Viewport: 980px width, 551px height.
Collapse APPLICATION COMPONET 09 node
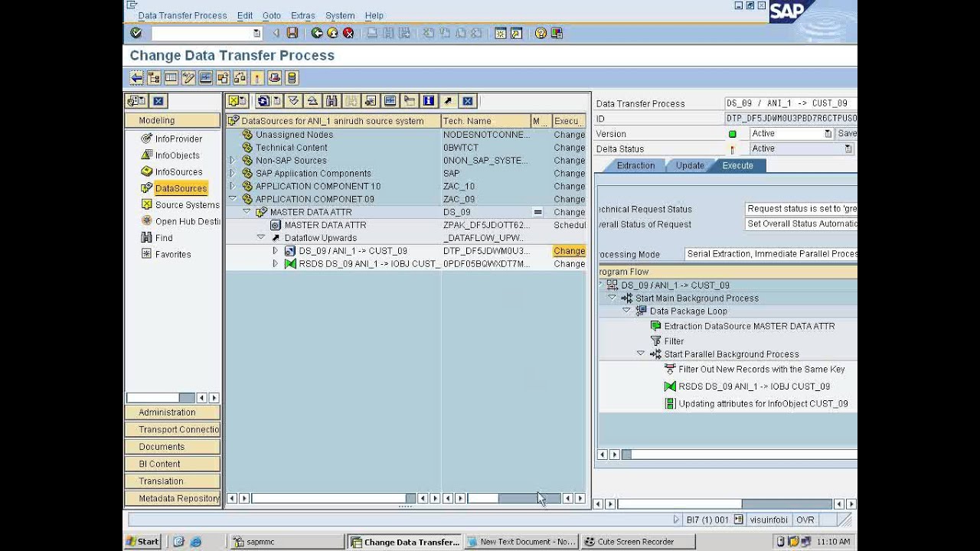[233, 199]
